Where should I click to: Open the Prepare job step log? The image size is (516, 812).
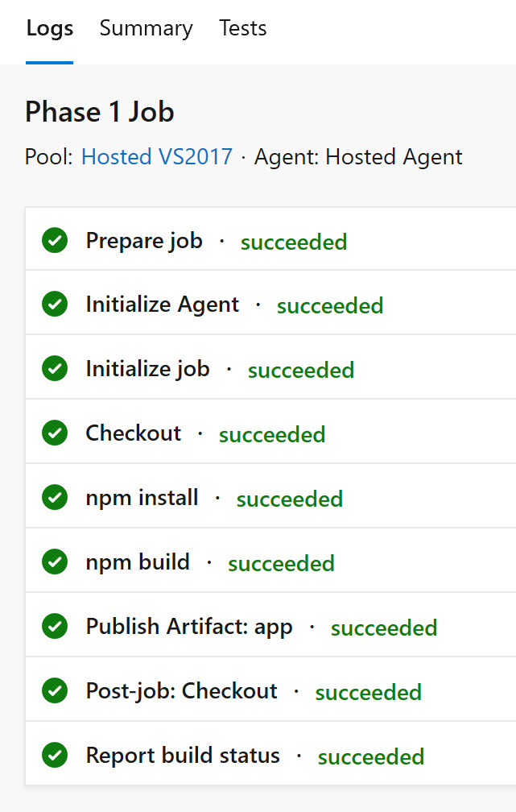(x=270, y=238)
